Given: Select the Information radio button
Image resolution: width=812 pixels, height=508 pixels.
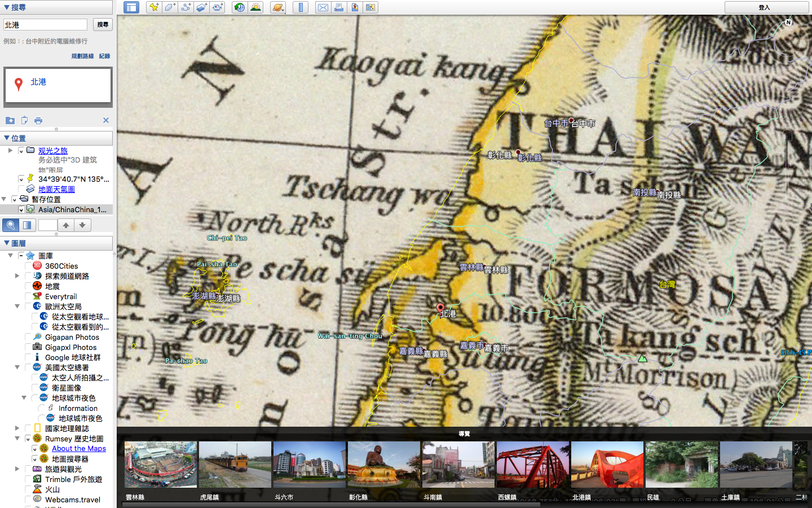Looking at the screenshot, I should (41, 408).
